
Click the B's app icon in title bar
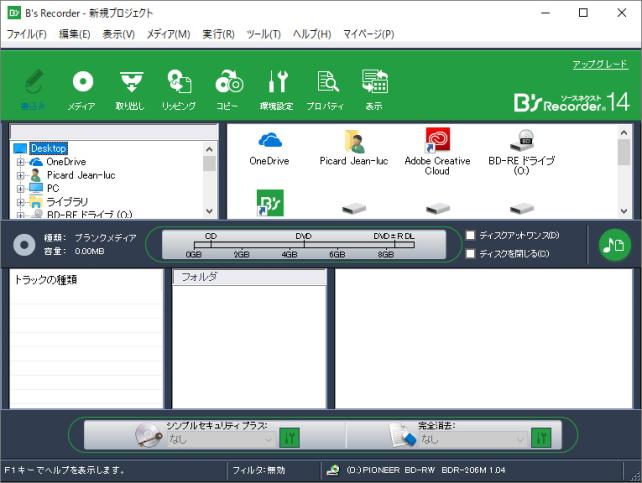tap(14, 13)
